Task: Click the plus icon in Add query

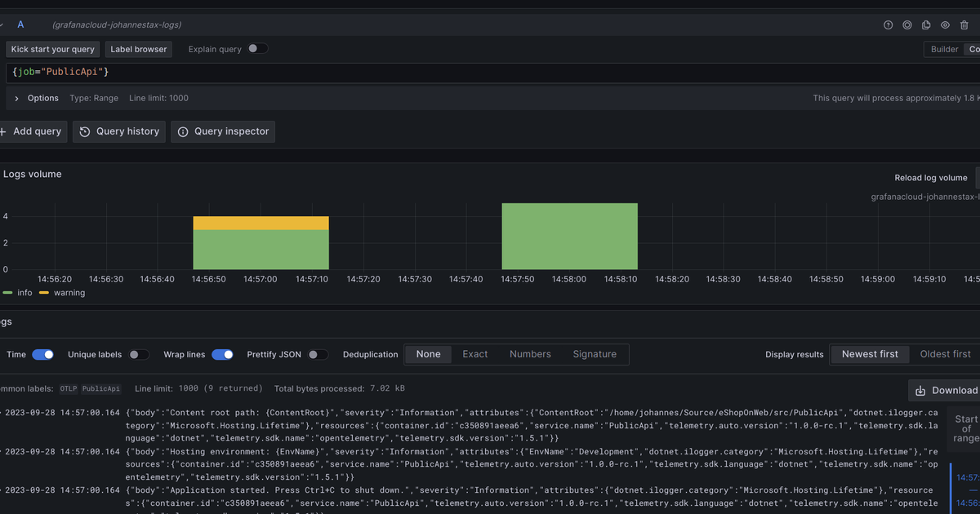Action: [x=2, y=131]
